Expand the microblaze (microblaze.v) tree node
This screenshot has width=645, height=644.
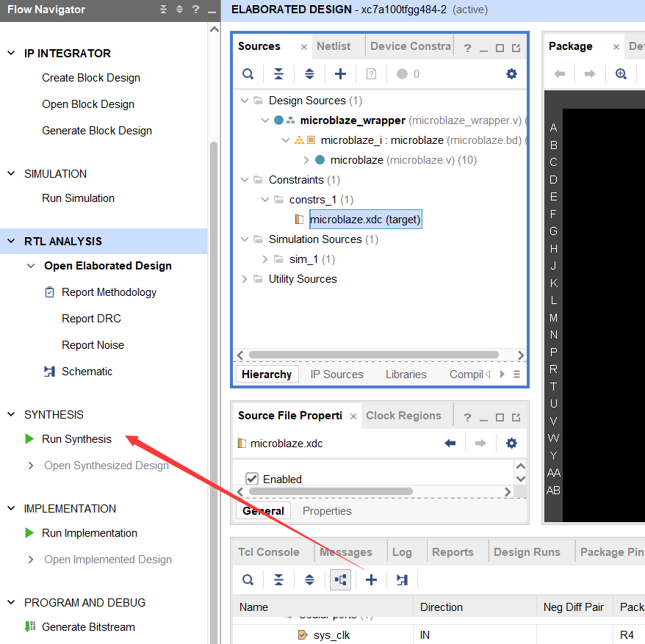(306, 160)
